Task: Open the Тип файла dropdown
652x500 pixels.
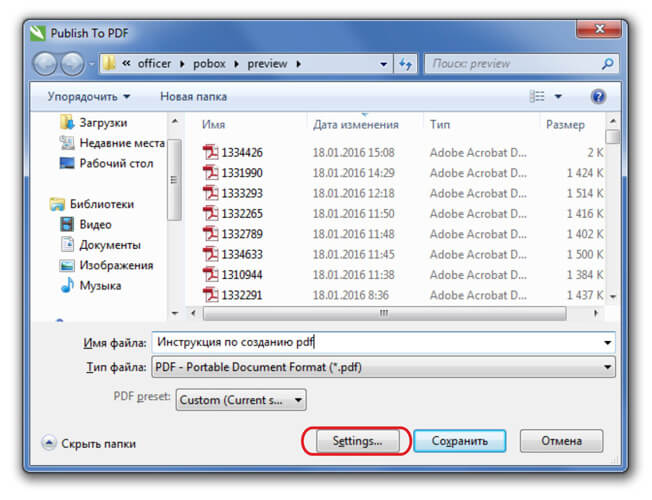Action: pos(383,367)
